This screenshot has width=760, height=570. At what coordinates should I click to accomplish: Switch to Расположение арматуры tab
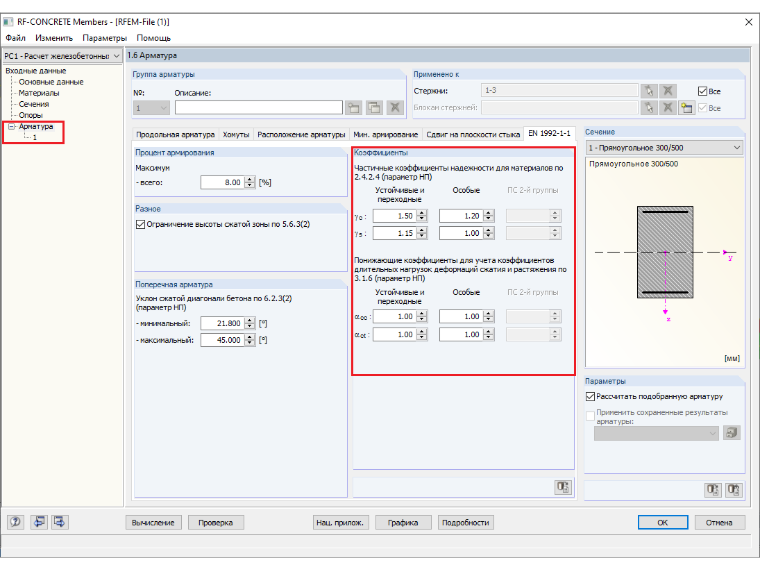301,134
